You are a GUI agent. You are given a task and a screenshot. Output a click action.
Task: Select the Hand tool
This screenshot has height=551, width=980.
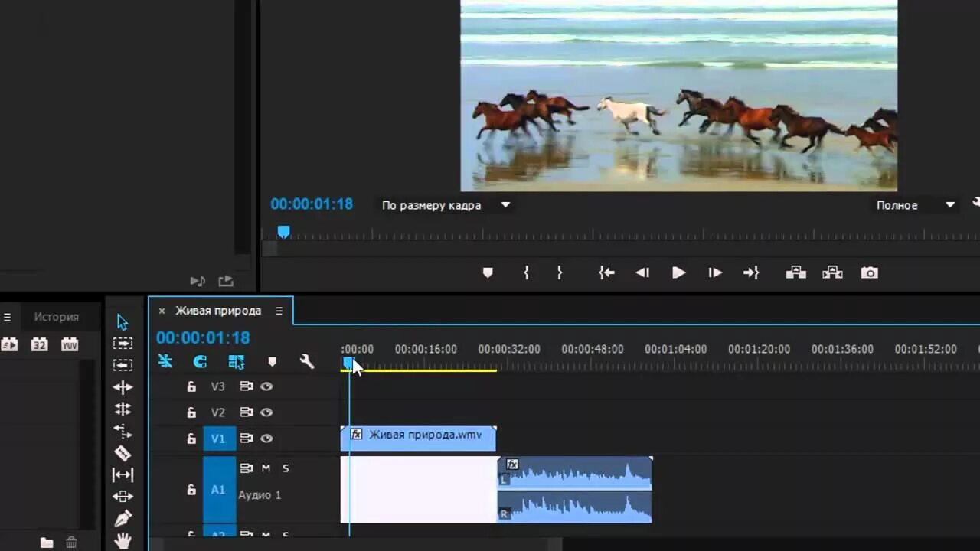tap(122, 541)
